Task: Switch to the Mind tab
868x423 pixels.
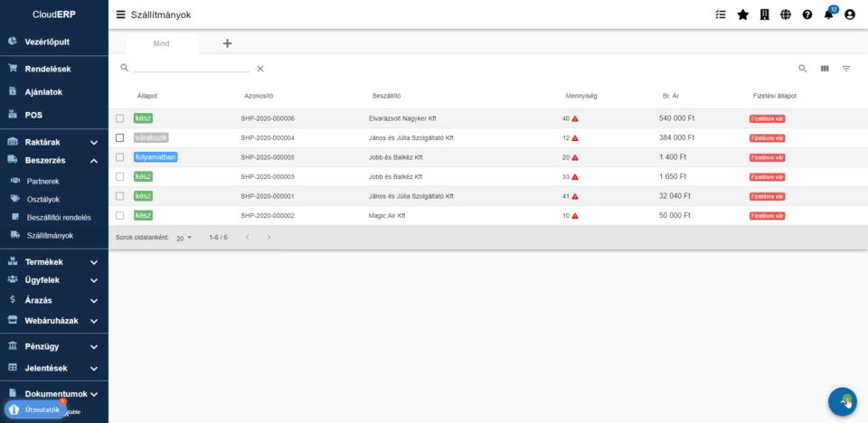Action: pos(161,43)
